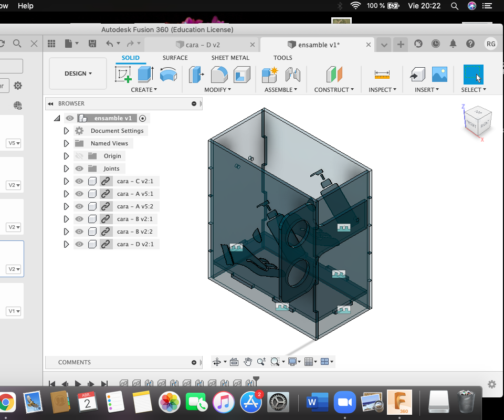Hide component cara - D v2:1
This screenshot has width=504, height=420.
[x=79, y=244]
